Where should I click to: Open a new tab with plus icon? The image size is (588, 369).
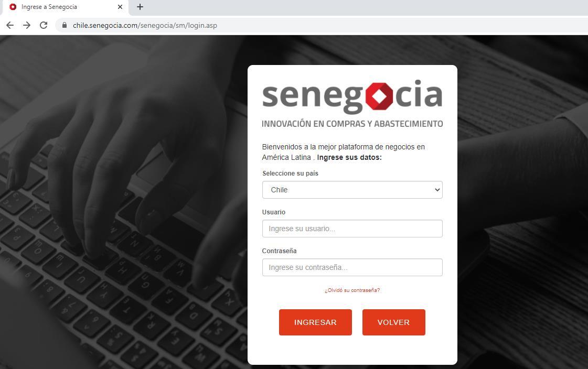click(140, 7)
